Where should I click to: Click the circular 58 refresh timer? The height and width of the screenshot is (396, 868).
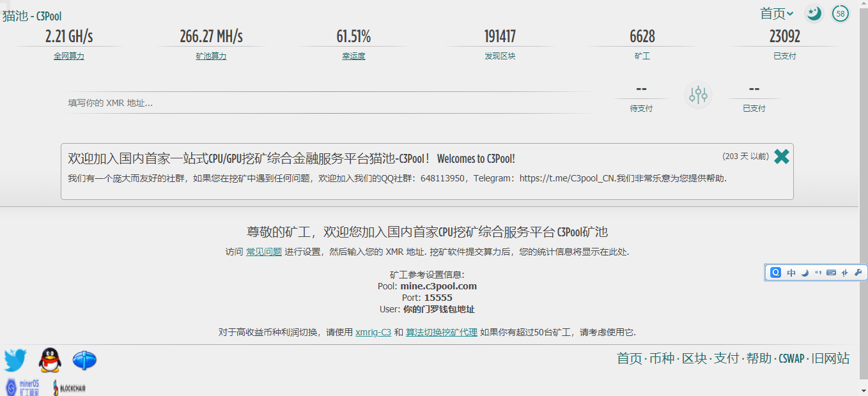[841, 13]
